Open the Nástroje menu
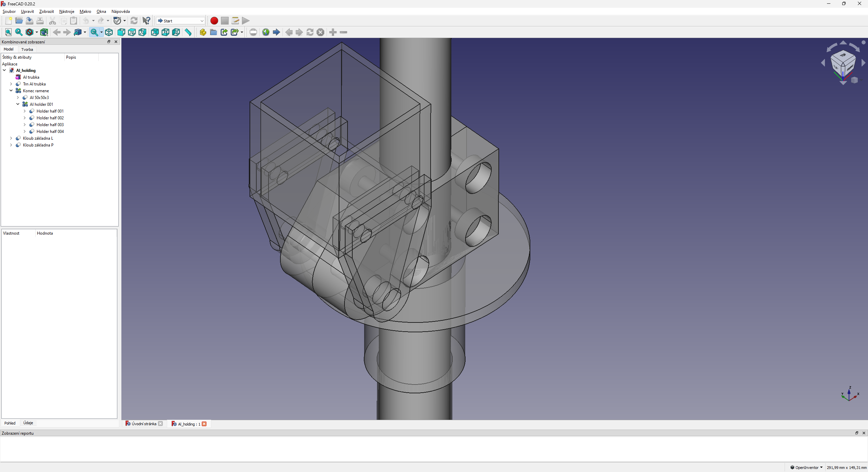Image resolution: width=868 pixels, height=472 pixels. pyautogui.click(x=66, y=12)
